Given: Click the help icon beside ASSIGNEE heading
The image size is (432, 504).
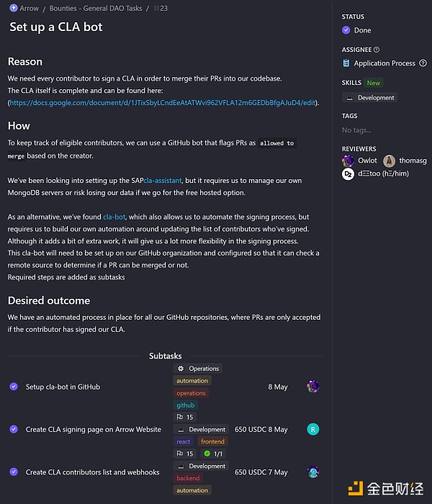Looking at the screenshot, I should (x=377, y=50).
